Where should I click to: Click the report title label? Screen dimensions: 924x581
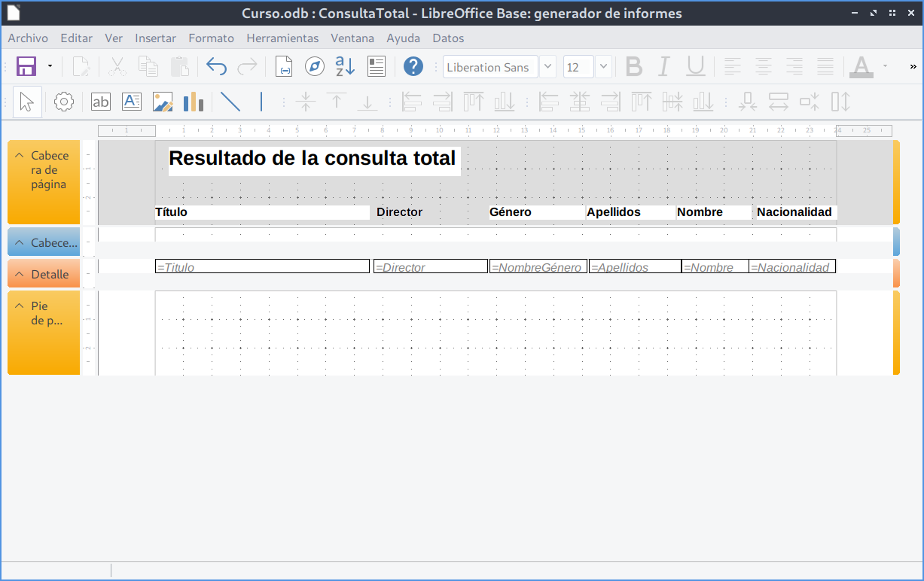click(x=313, y=159)
